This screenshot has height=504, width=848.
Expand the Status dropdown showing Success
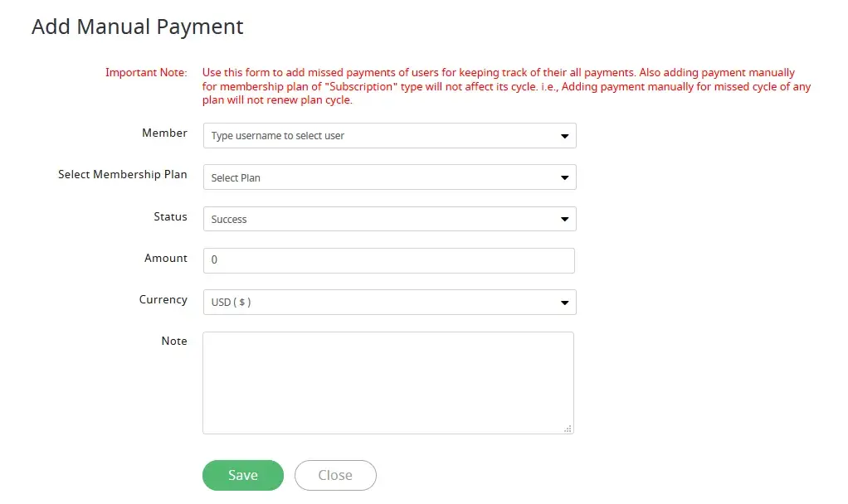coord(382,219)
